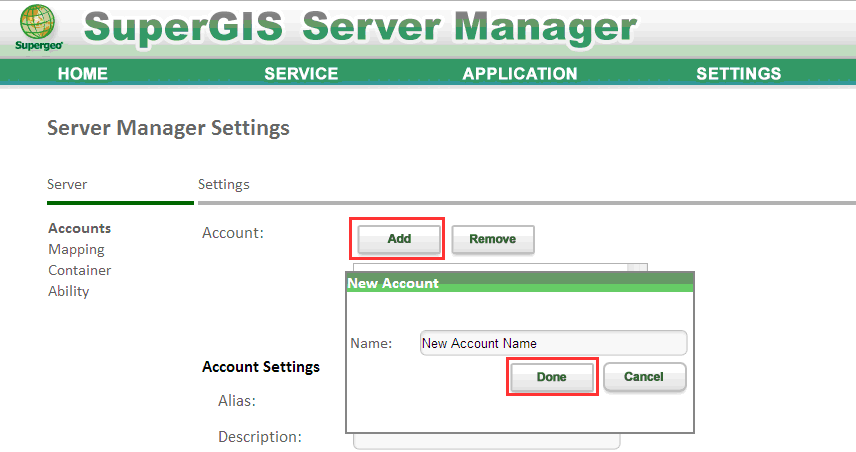Screen dimensions: 856x452
Task: Select Accounts in the sidebar
Action: (x=79, y=228)
